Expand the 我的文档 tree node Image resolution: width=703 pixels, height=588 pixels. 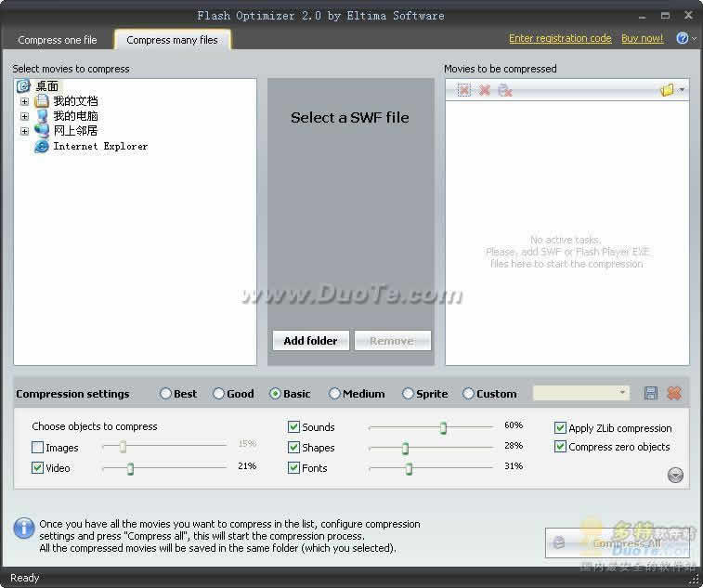click(x=24, y=101)
